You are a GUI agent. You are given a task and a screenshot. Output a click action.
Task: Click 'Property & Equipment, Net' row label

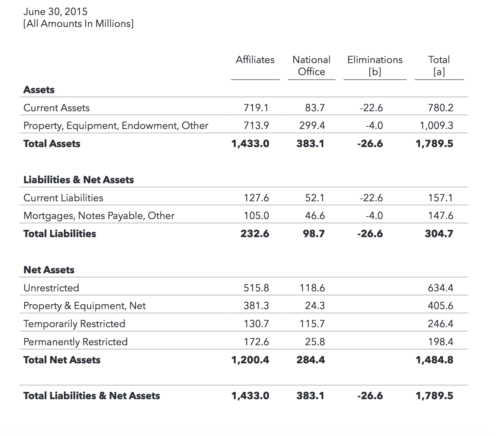click(85, 306)
